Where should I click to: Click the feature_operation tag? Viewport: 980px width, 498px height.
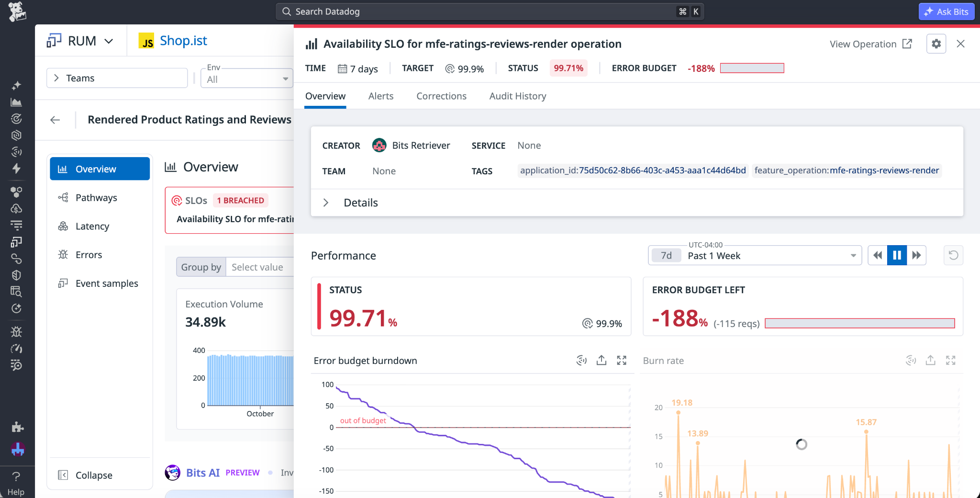click(846, 170)
